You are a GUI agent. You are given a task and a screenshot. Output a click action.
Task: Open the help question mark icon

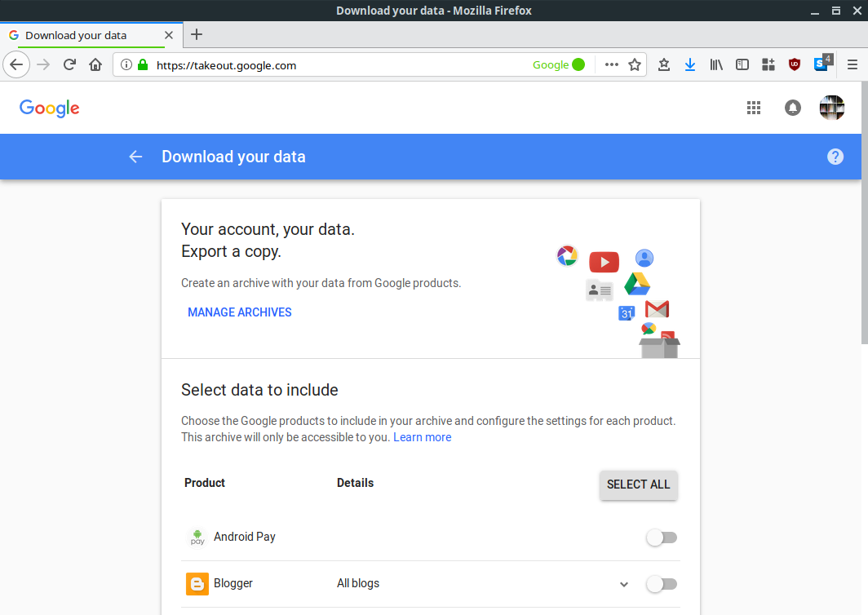(835, 157)
